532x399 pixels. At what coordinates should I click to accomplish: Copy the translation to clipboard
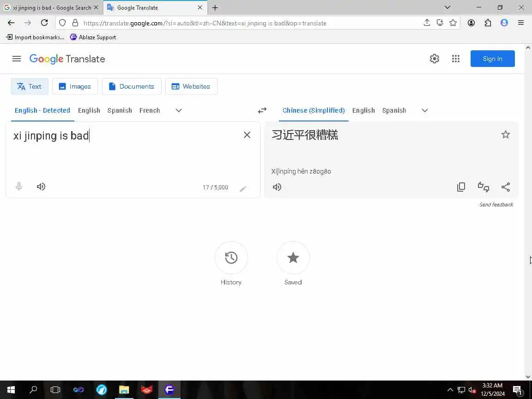[461, 187]
